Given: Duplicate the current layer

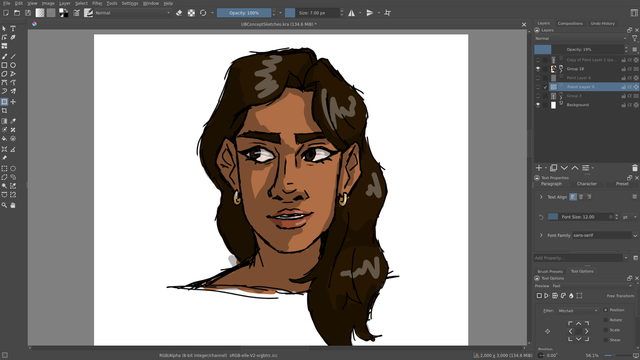Looking at the screenshot, I should click(553, 168).
